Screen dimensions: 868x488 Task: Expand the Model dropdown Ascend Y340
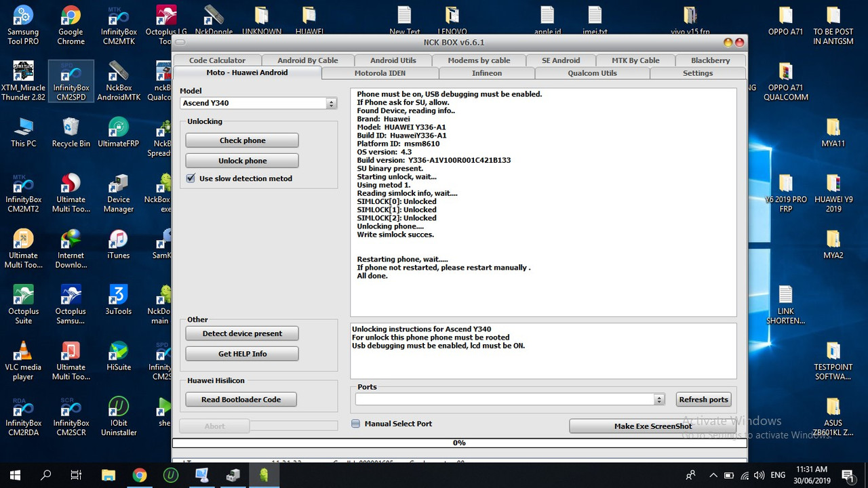[x=332, y=103]
